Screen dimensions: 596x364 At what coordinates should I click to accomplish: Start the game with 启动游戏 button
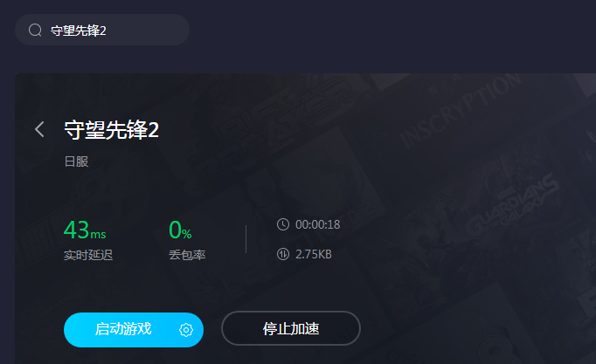coord(134,329)
